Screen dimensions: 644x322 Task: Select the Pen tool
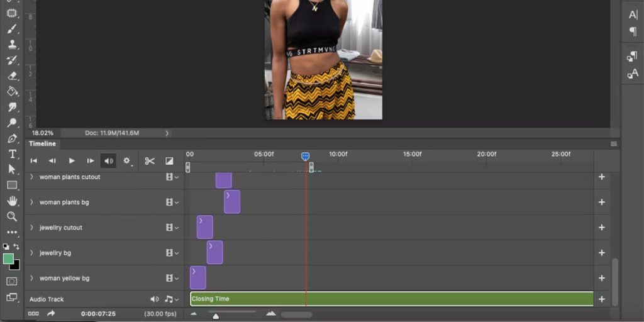pyautogui.click(x=12, y=138)
